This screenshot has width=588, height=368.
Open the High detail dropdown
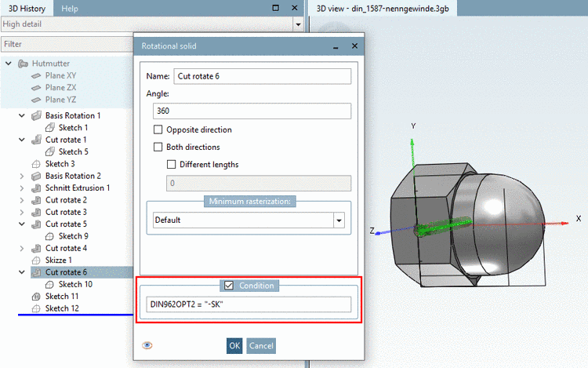click(298, 24)
